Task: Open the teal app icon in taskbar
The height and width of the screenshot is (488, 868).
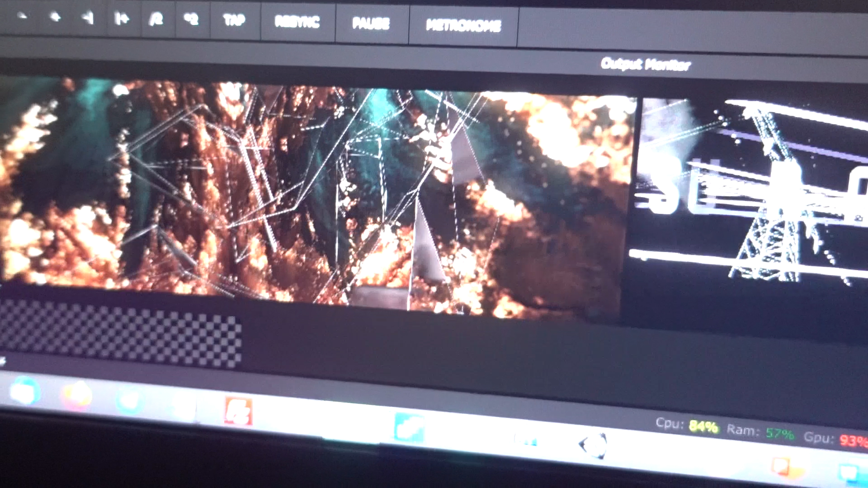Action: pos(409,427)
